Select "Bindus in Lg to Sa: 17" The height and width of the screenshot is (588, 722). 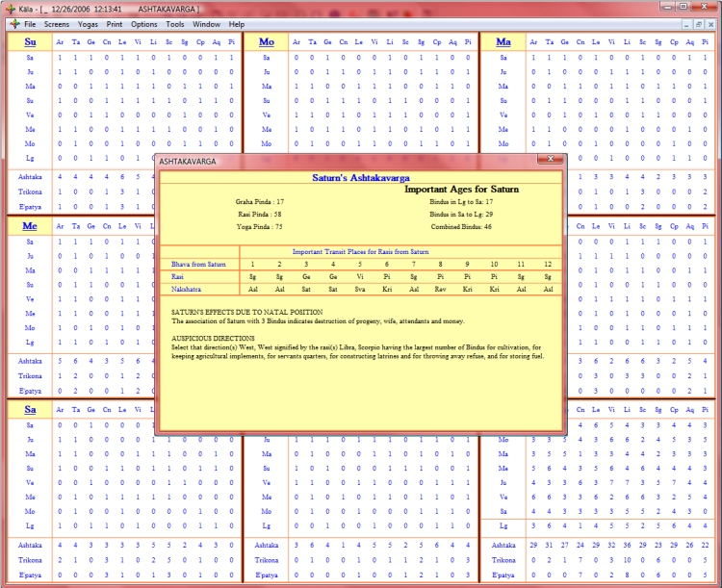click(x=461, y=202)
